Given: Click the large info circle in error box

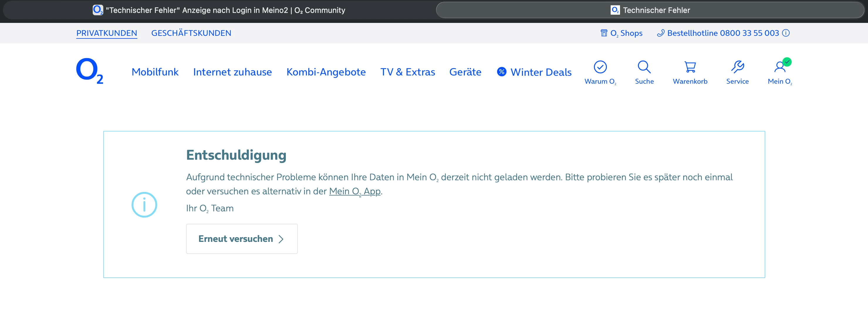Looking at the screenshot, I should 144,205.
